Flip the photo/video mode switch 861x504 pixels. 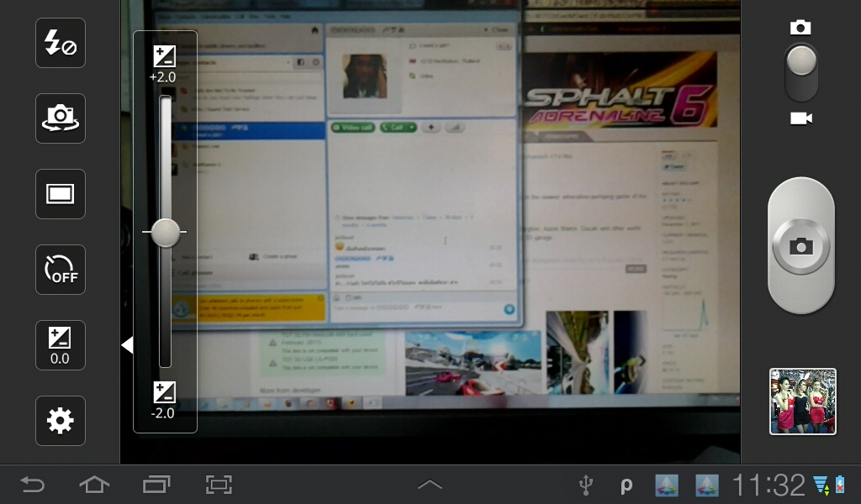800,71
